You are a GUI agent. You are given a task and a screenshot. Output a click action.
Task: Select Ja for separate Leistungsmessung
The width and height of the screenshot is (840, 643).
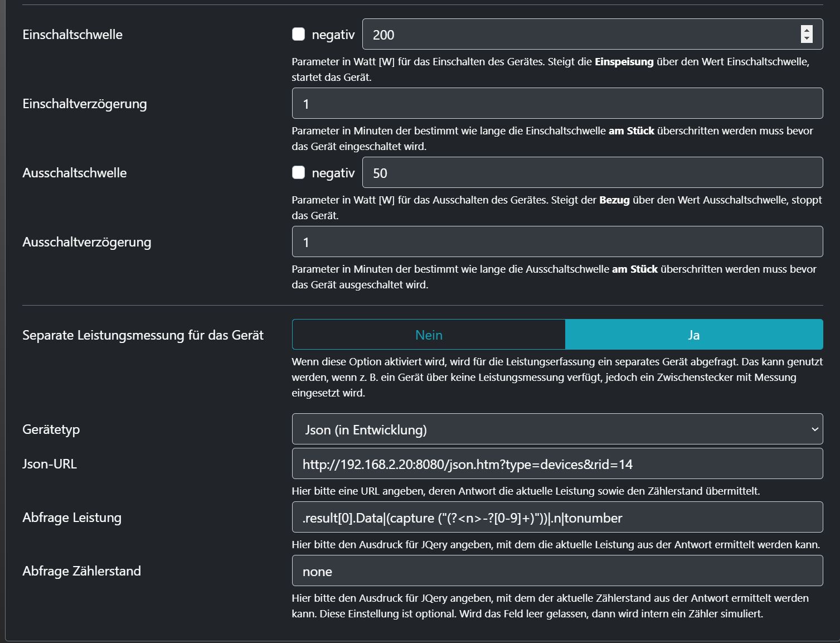694,335
